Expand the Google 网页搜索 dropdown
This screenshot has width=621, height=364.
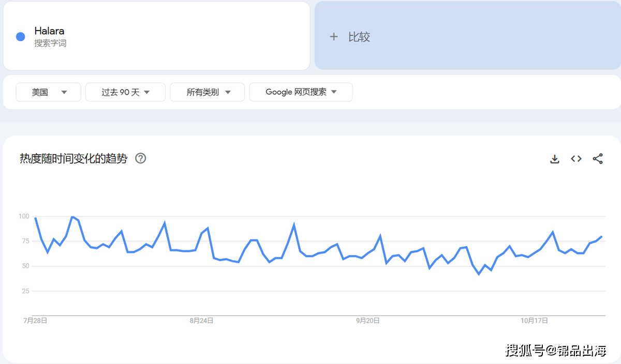(301, 92)
